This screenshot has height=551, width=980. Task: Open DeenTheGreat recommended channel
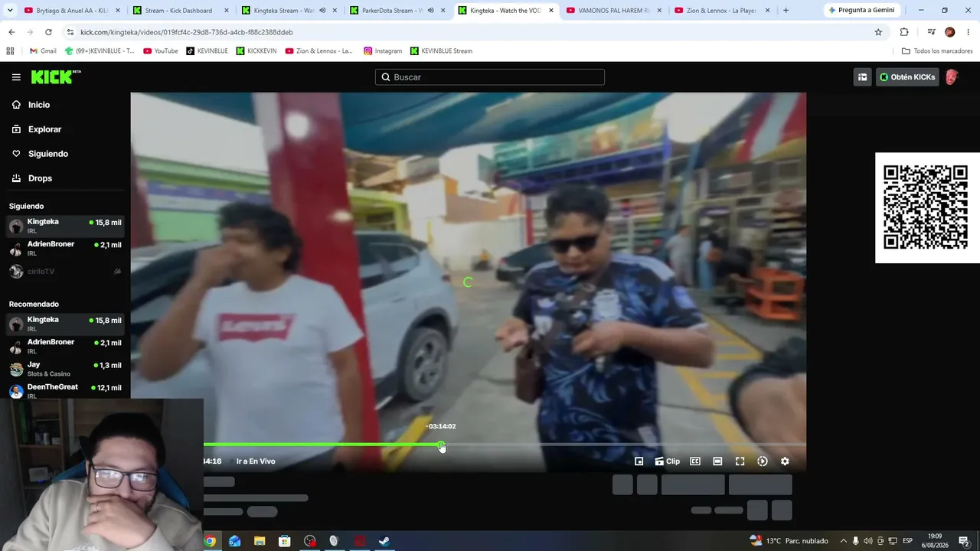tap(65, 390)
